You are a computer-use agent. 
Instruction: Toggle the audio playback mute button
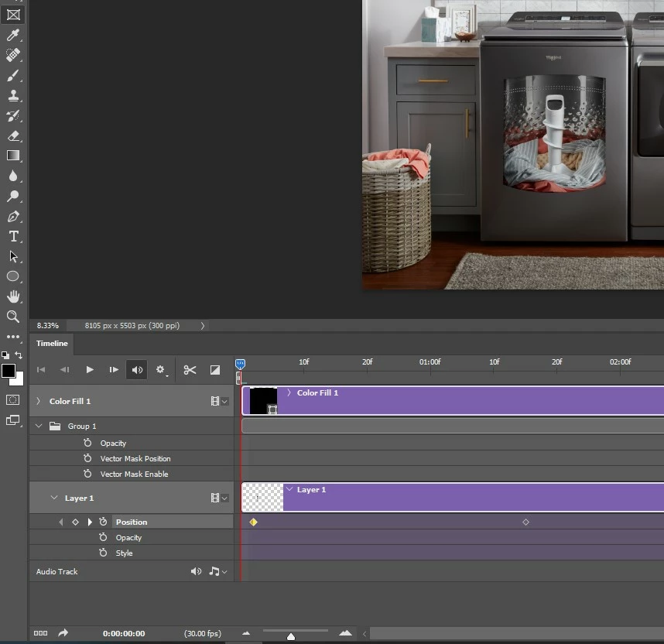[x=137, y=370]
